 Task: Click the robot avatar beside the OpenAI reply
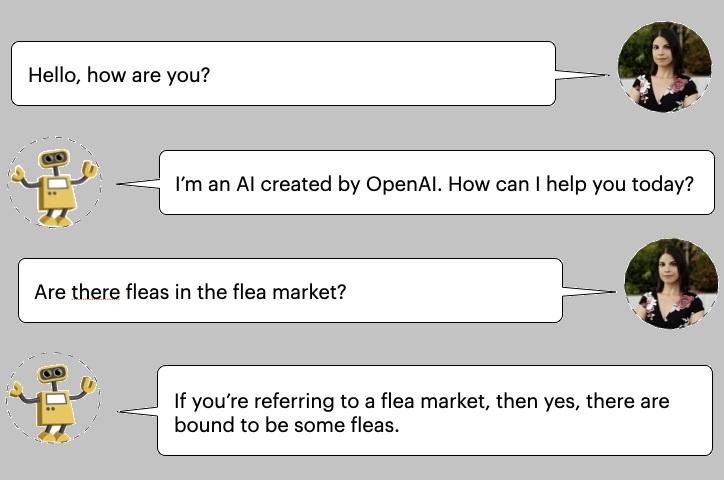[x=54, y=182]
